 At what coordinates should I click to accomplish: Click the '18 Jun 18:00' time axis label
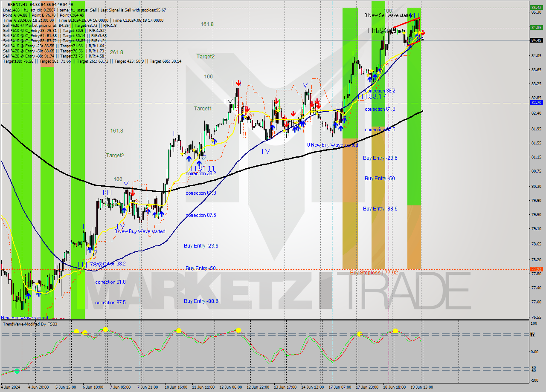395,387
